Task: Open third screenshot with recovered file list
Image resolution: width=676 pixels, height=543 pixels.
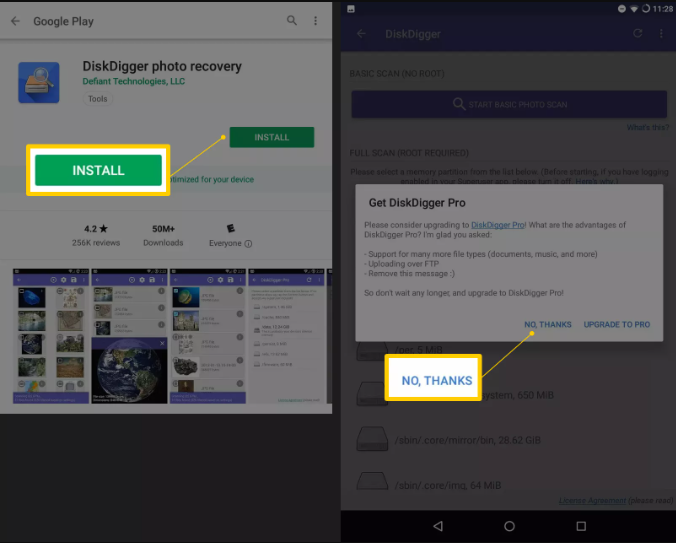Action: (208, 336)
